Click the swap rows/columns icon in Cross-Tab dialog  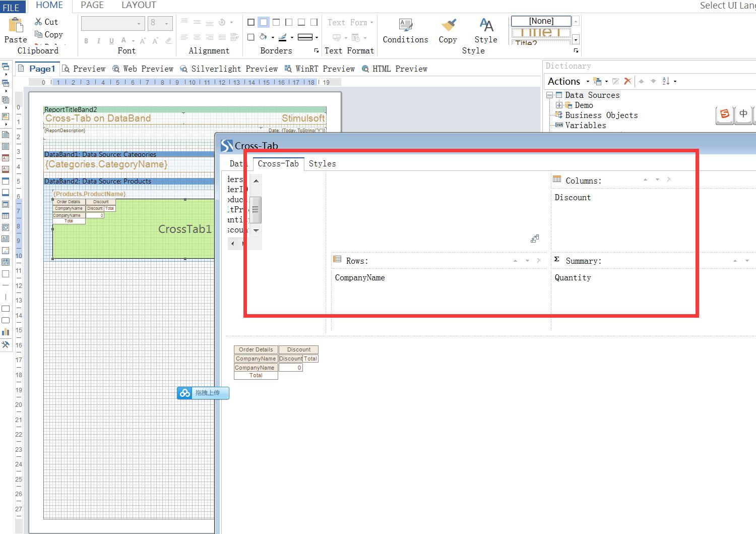click(535, 239)
